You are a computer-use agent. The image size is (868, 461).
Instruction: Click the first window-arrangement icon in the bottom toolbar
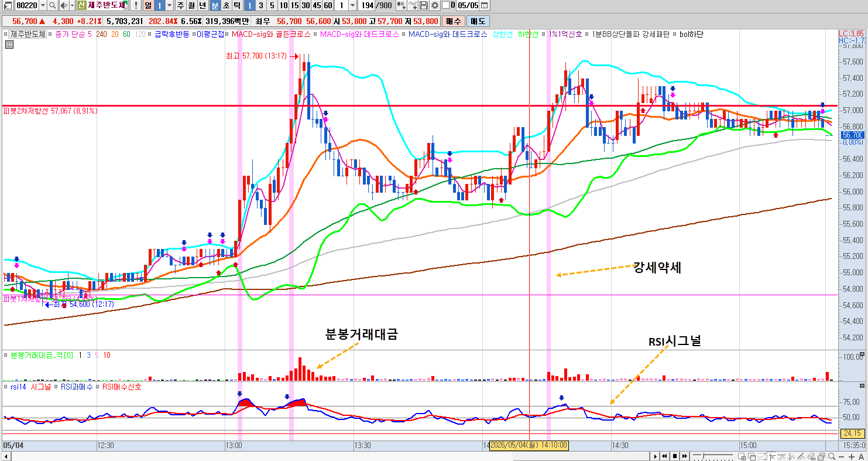pos(743,456)
